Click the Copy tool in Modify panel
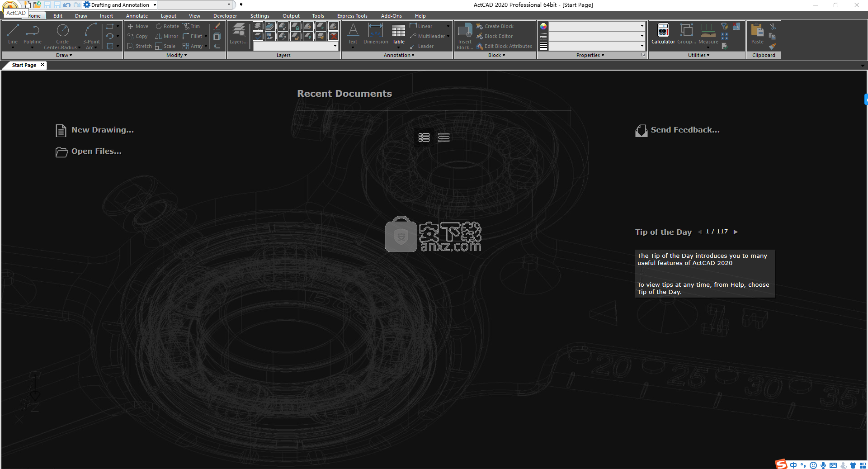 138,36
